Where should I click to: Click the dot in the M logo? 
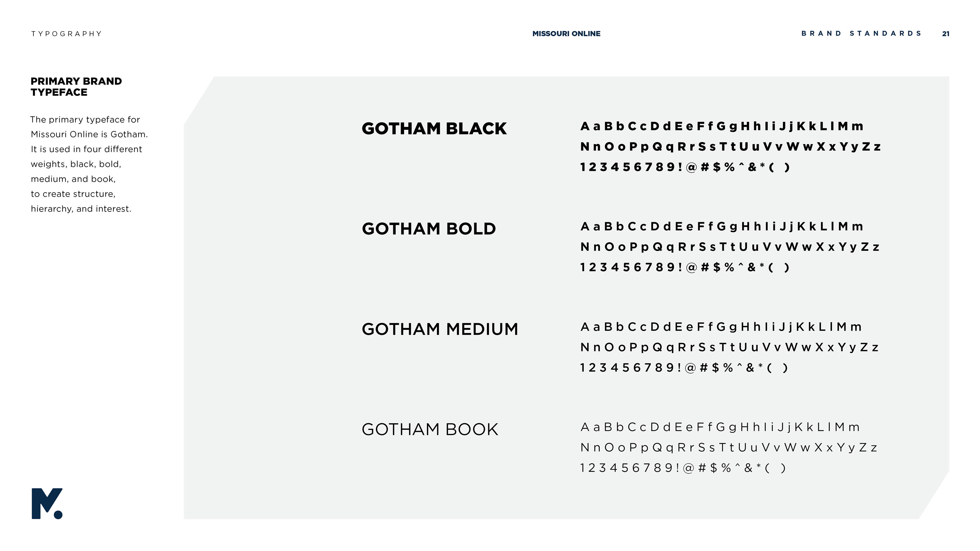click(x=58, y=515)
